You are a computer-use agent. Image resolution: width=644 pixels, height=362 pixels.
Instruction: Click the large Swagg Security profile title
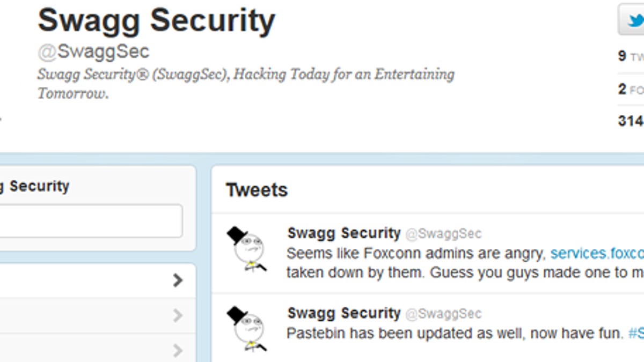(x=156, y=20)
